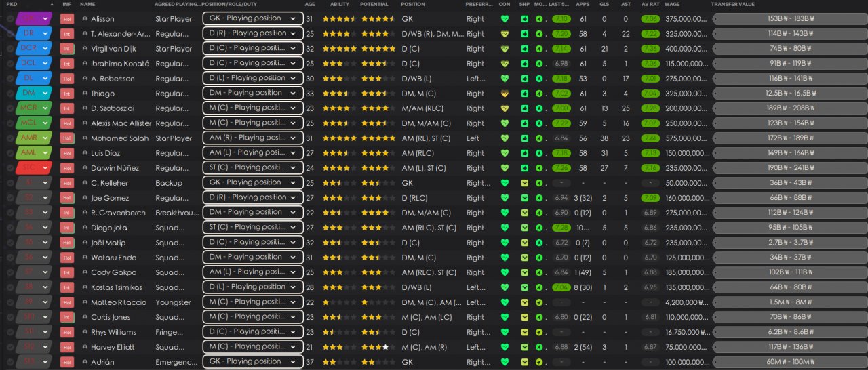Image resolution: width=868 pixels, height=370 pixels.
Task: Click Thiago's 12.5B - 16.5B value bar
Action: [x=790, y=94]
